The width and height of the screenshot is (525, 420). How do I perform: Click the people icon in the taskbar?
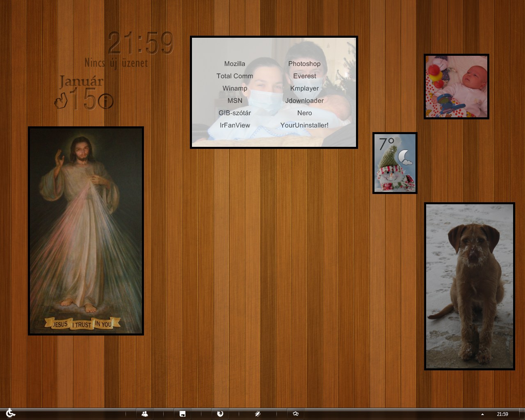[145, 414]
